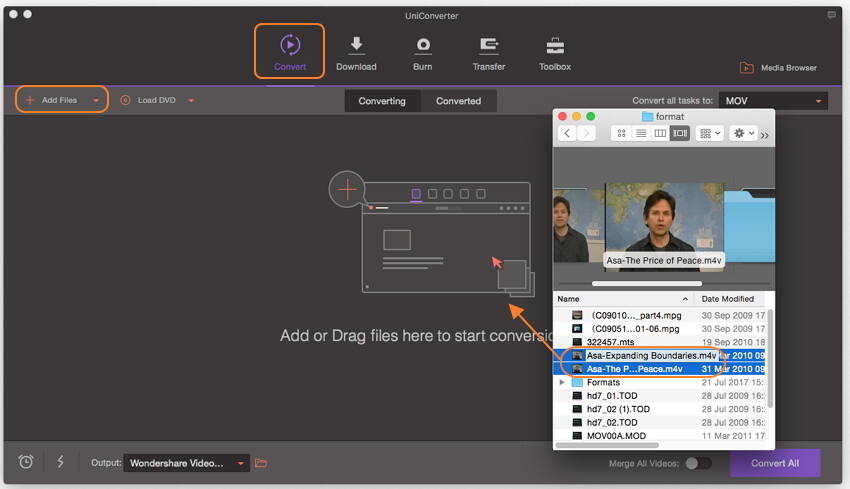Open the Transfer section
The height and width of the screenshot is (489, 850).
[x=488, y=53]
